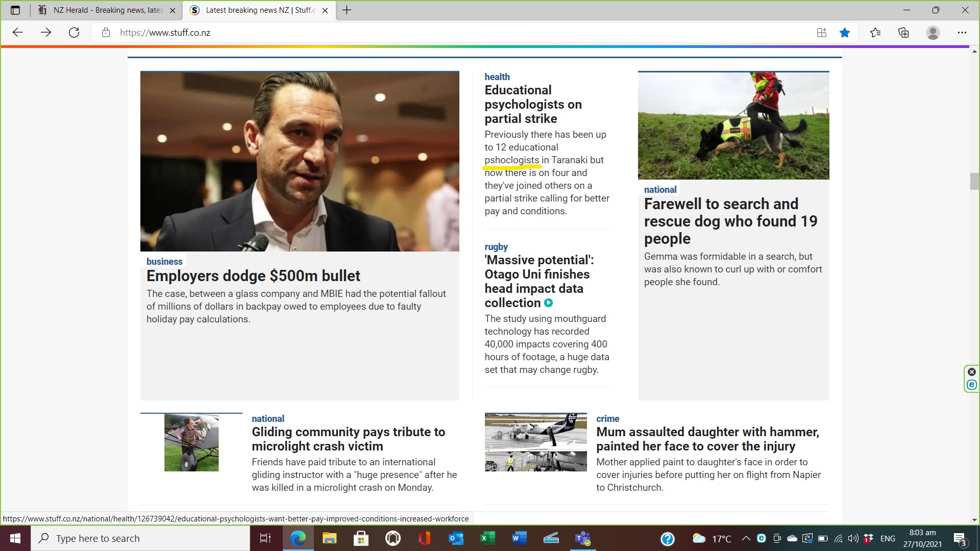Screen dimensions: 980x551
Task: Close the Stuff news tab
Action: pos(325,10)
